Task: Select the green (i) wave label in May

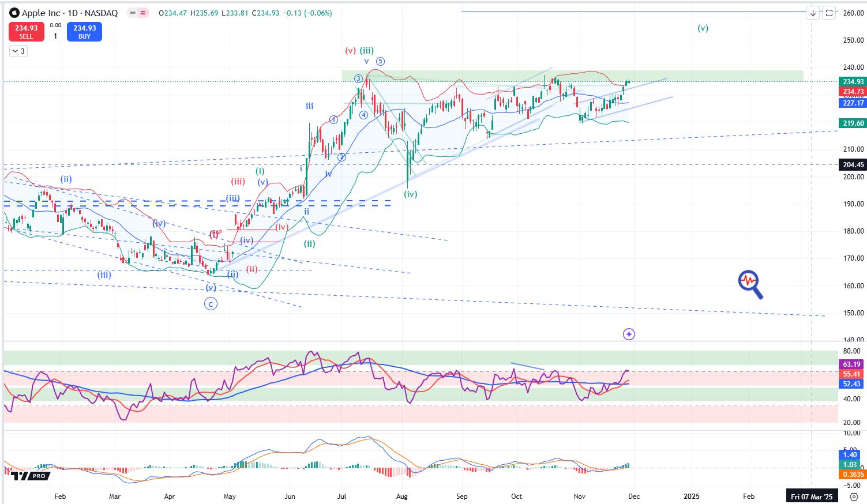Action: click(260, 171)
